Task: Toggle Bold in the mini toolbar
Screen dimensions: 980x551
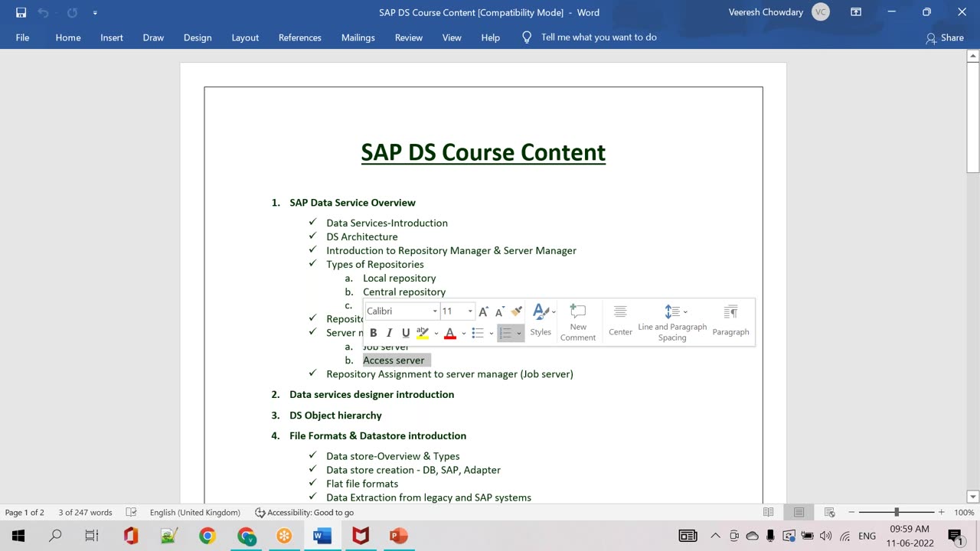Action: coord(374,333)
